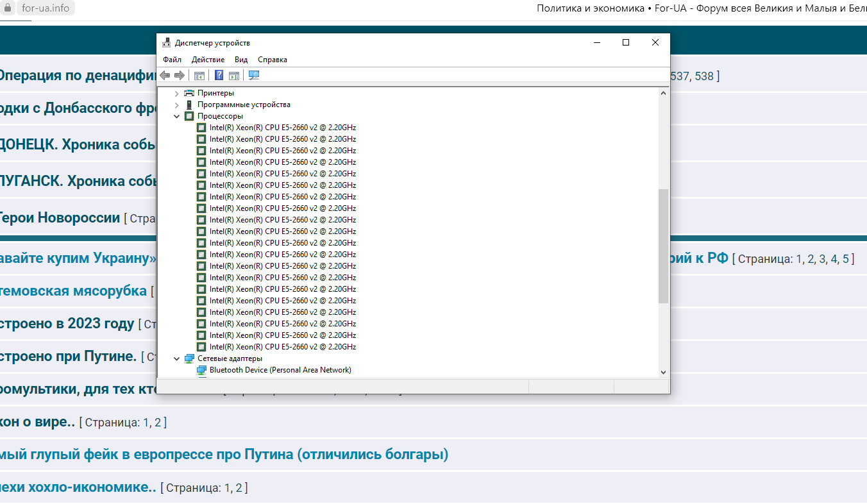Open глупый фейк в европрессе topic
The height and width of the screenshot is (504, 867).
pyautogui.click(x=224, y=454)
